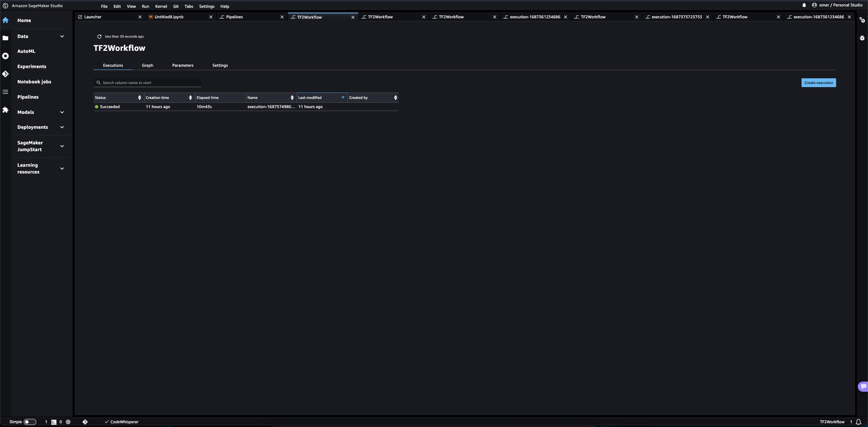Screen dimensions: 868x427
Task: Sort by the Created by column arrows
Action: pyautogui.click(x=395, y=98)
